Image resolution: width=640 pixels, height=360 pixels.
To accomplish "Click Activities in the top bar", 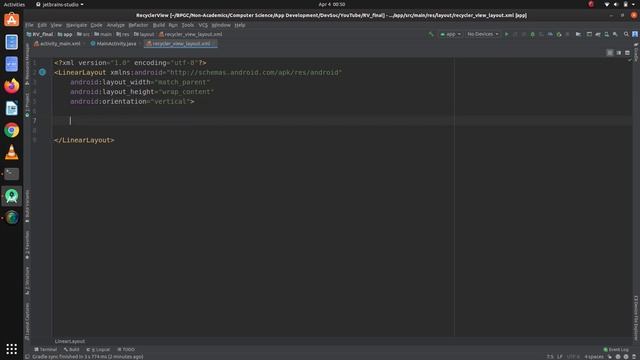I will coord(14,4).
